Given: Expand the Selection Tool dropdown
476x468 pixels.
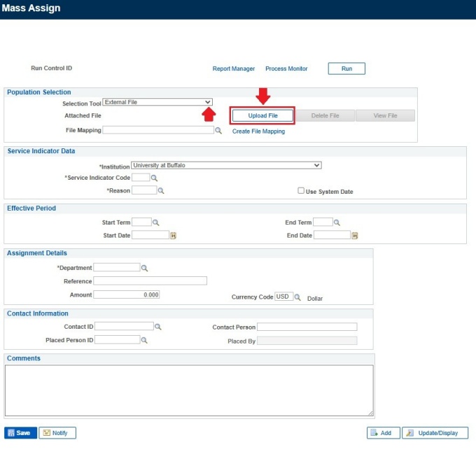Looking at the screenshot, I should click(x=157, y=102).
